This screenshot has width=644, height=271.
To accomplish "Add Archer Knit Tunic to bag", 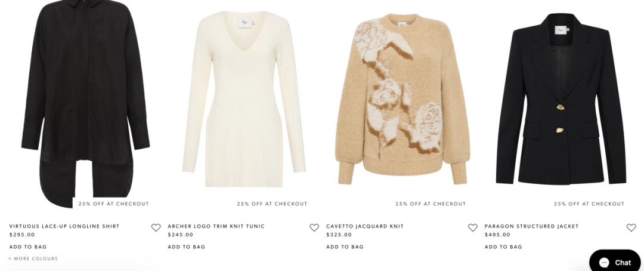I will pos(187,247).
